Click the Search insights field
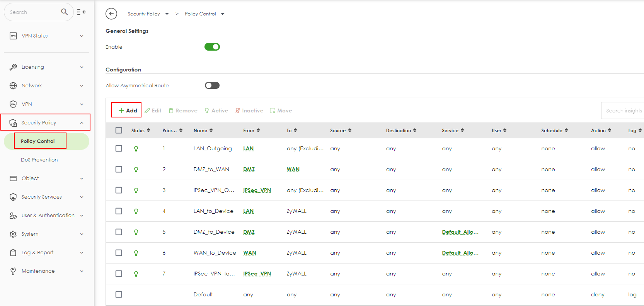Viewport: 644px width, 306px height. 623,110
